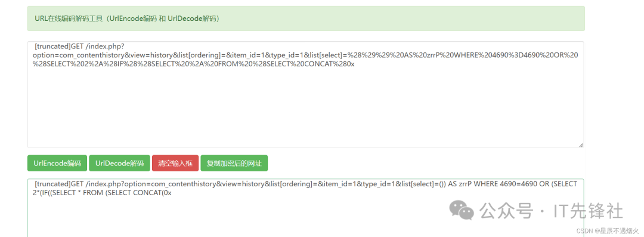Focus the lower decoded output textarea
The image size is (644, 237).
[305, 208]
